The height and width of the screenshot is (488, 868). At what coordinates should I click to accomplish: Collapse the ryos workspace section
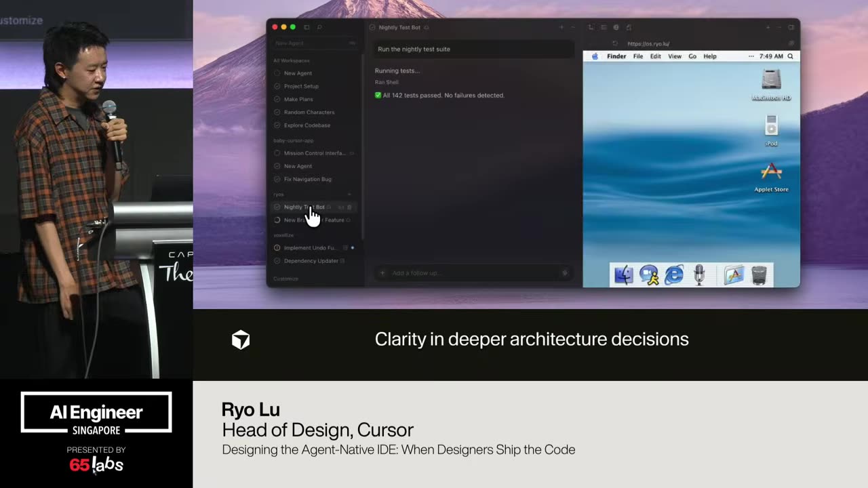coord(349,195)
